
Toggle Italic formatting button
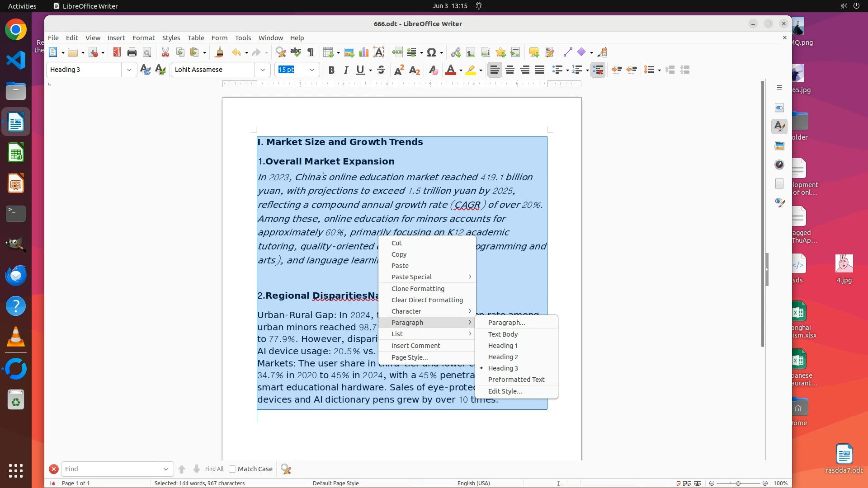346,70
